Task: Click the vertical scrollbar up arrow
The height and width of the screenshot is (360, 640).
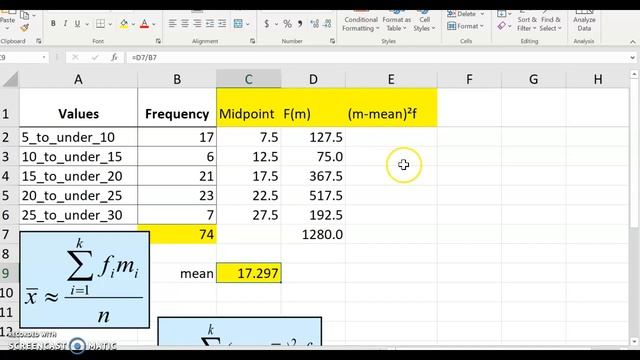Action: [634, 74]
